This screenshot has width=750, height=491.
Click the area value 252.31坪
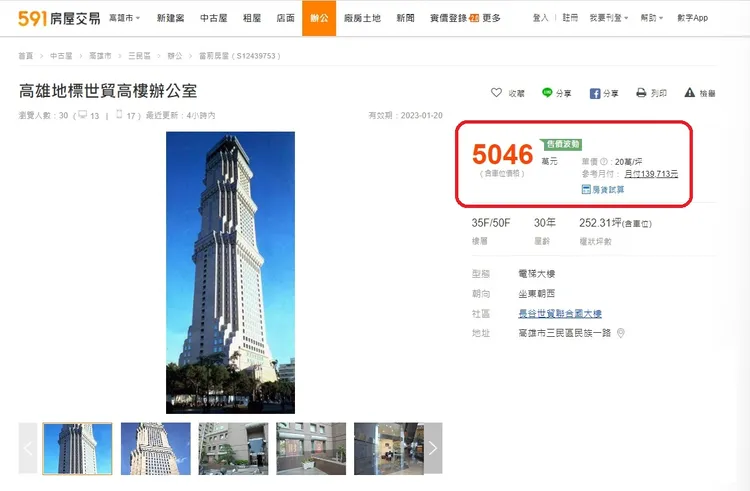tap(600, 223)
